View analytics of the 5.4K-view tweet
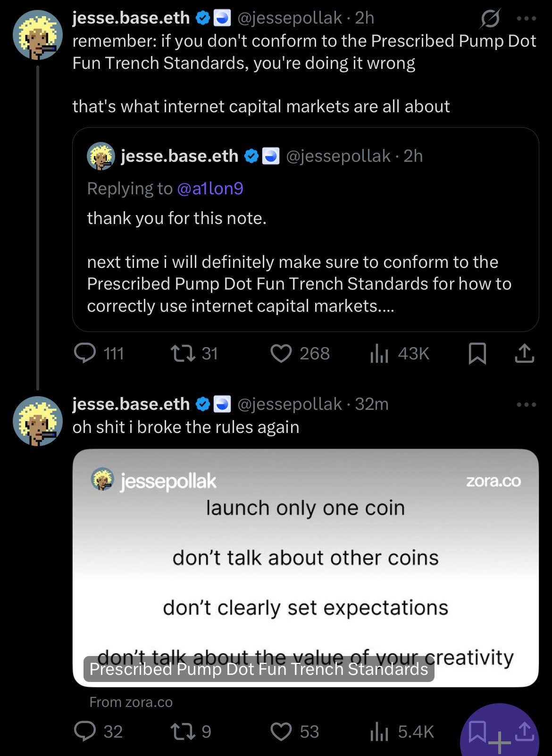The width and height of the screenshot is (552, 756). pos(379,731)
